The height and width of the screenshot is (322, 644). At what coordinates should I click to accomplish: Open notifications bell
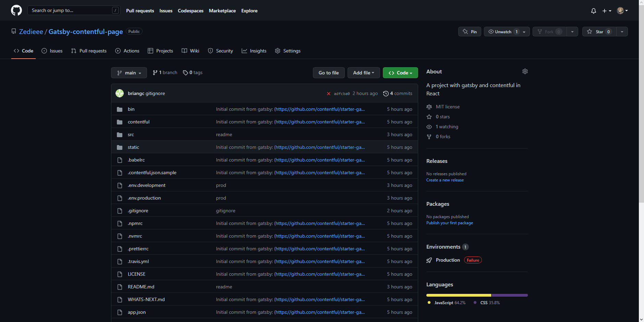point(594,11)
